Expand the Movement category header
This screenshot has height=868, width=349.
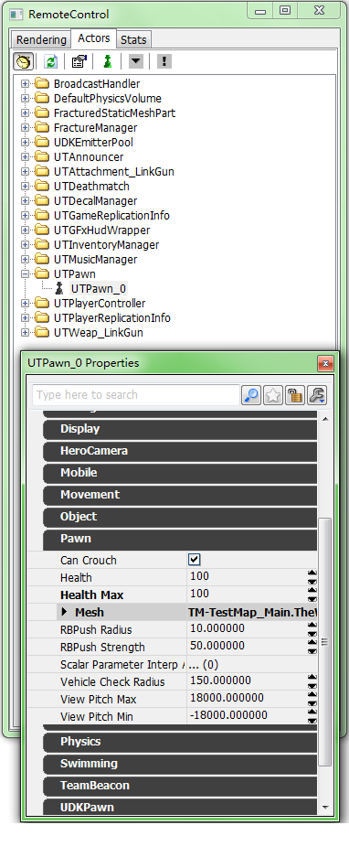[180, 495]
